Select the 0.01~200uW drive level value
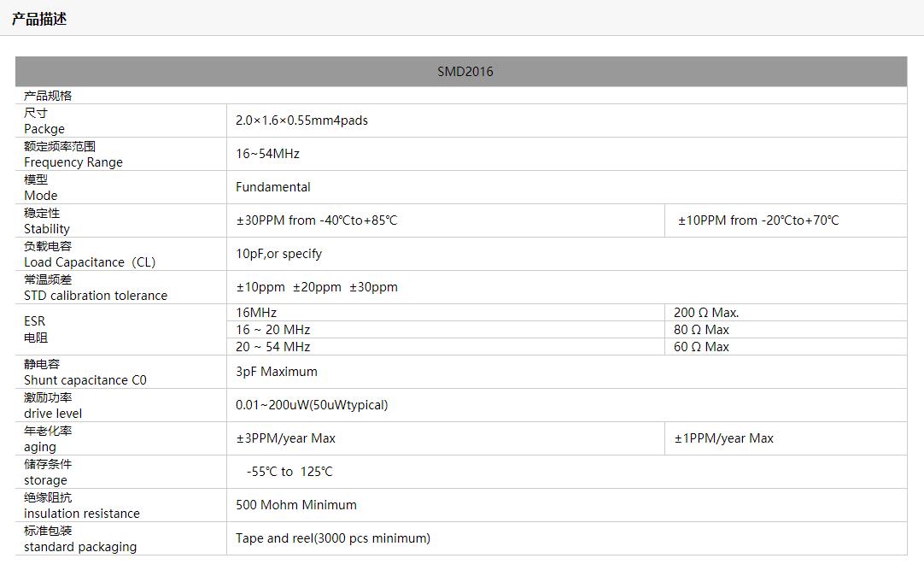 click(312, 405)
